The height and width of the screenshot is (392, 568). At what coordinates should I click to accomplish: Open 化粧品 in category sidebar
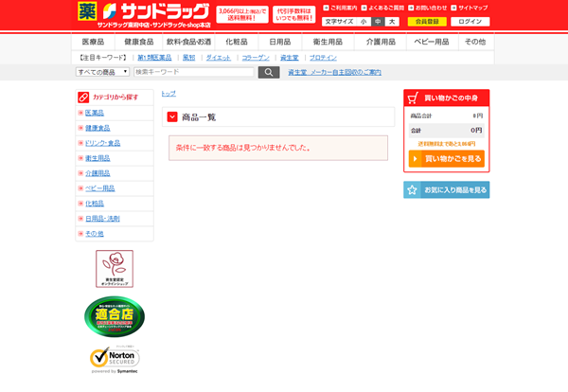(95, 204)
